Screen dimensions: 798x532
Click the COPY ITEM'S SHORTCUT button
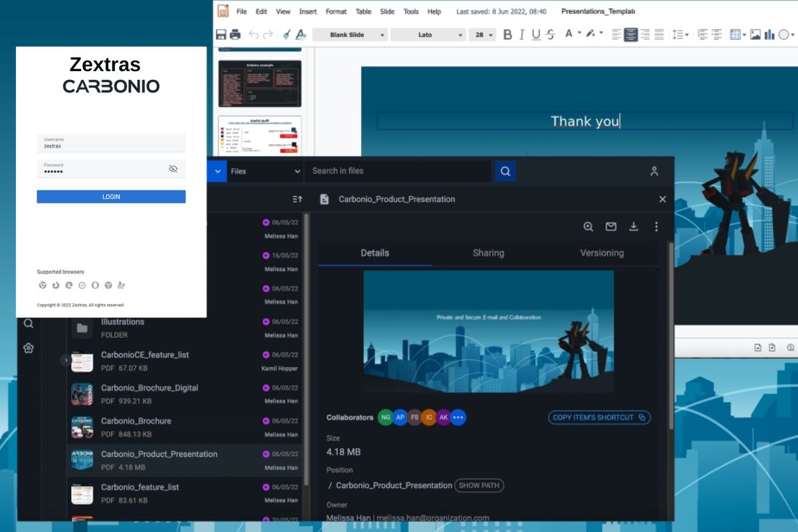(599, 418)
